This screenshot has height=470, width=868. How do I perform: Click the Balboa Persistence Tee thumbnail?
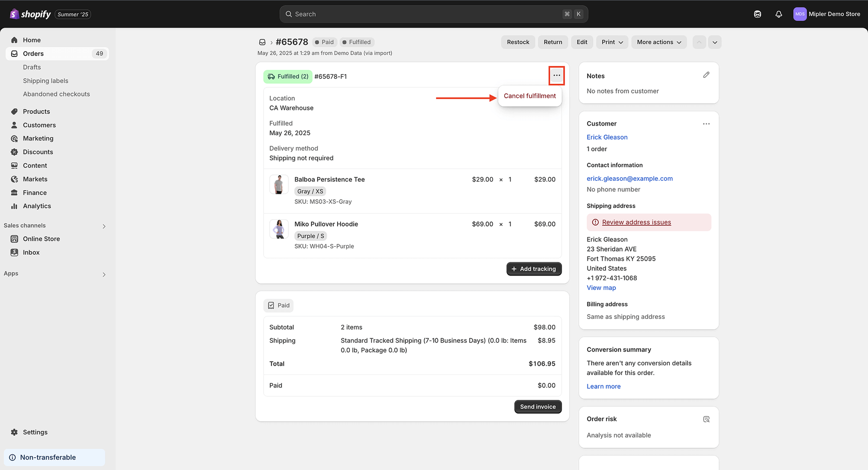279,185
